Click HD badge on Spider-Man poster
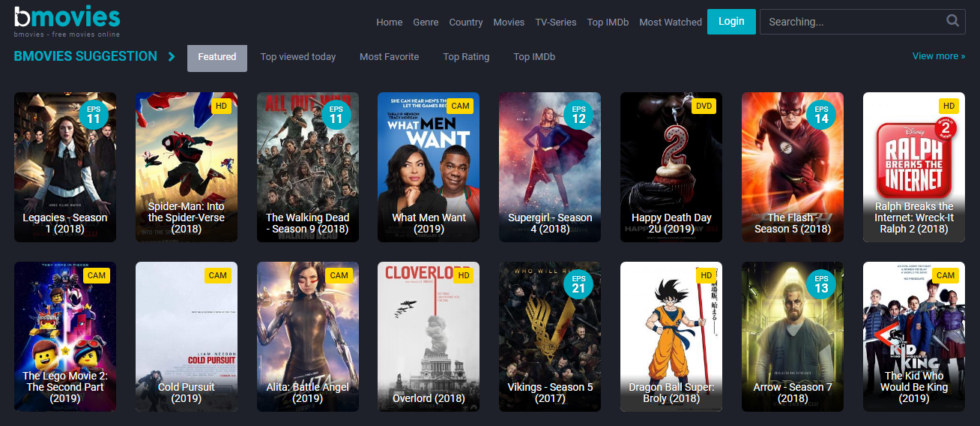This screenshot has width=980, height=426. [x=221, y=106]
